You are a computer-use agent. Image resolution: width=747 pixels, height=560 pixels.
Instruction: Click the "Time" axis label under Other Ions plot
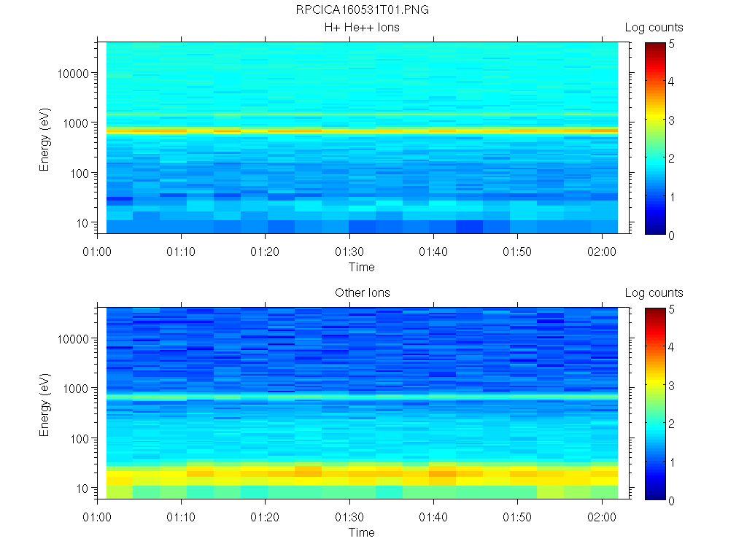362,532
